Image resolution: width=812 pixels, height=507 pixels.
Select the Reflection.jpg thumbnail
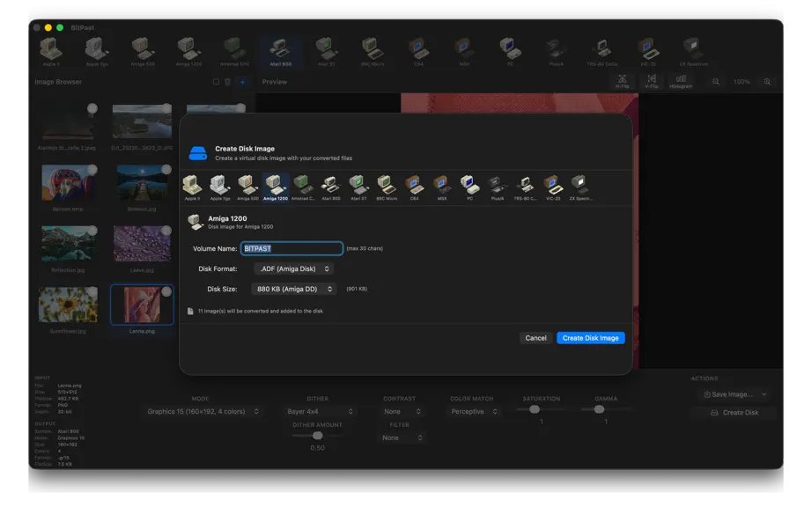coord(68,244)
